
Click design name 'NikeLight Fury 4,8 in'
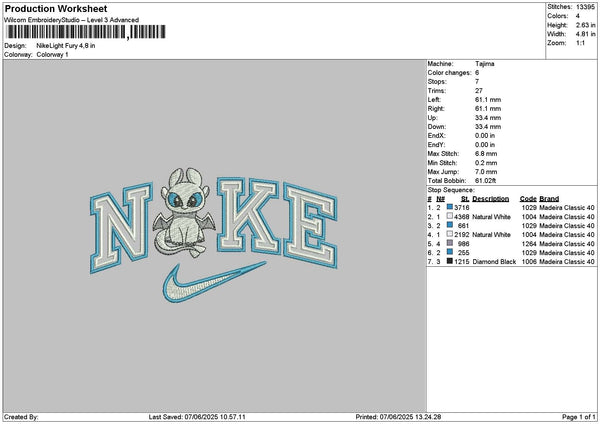coord(66,46)
